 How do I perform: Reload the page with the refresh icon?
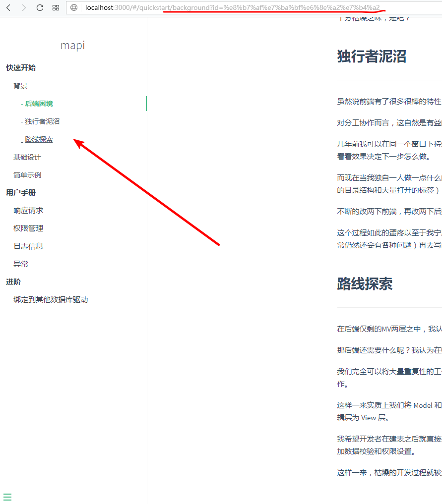pos(40,7)
